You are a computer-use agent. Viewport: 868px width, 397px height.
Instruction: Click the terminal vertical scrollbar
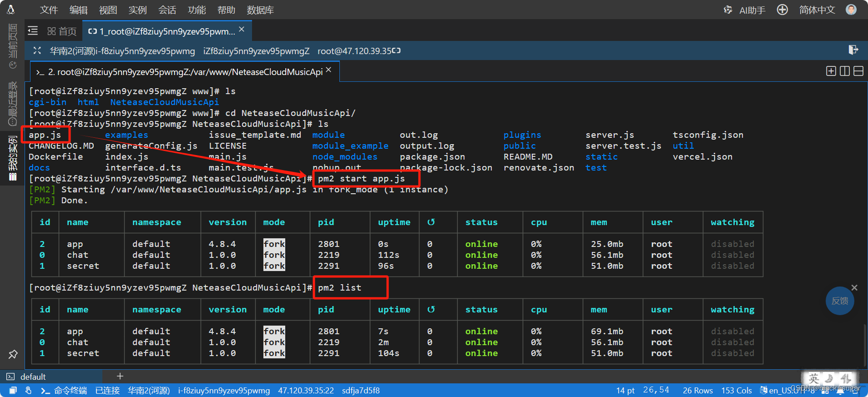(865, 345)
